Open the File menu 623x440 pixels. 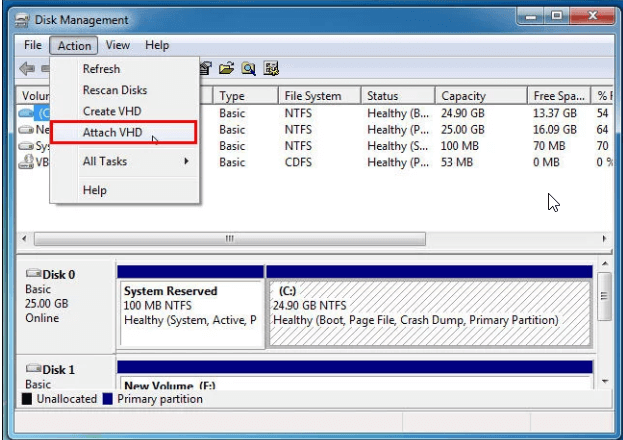pos(33,45)
